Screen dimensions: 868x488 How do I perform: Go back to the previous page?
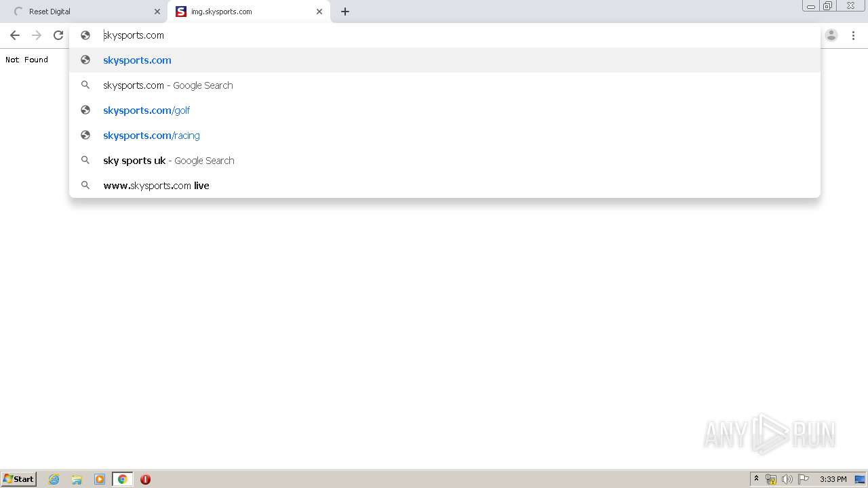coord(15,35)
